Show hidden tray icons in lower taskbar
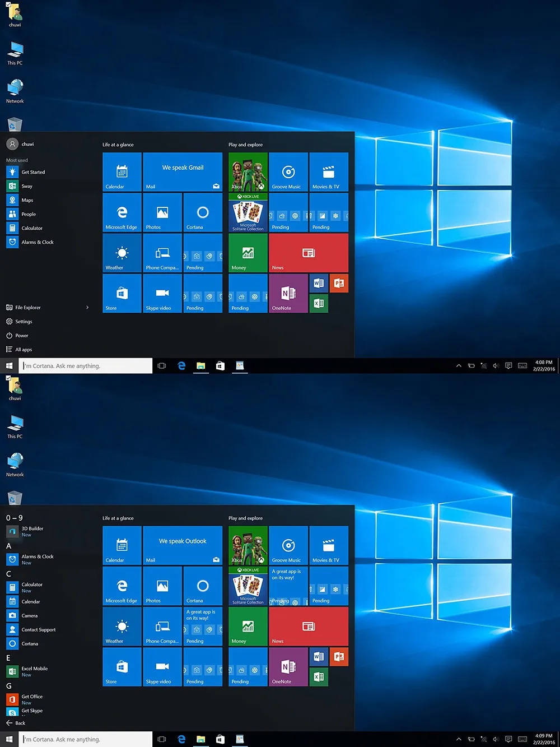Image resolution: width=560 pixels, height=747 pixels. 459,739
